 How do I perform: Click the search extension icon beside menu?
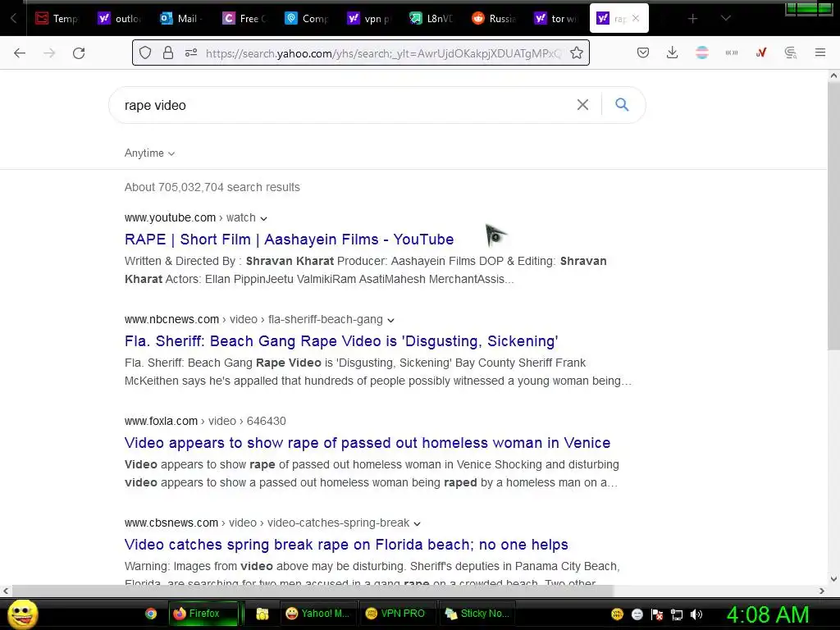(x=790, y=52)
